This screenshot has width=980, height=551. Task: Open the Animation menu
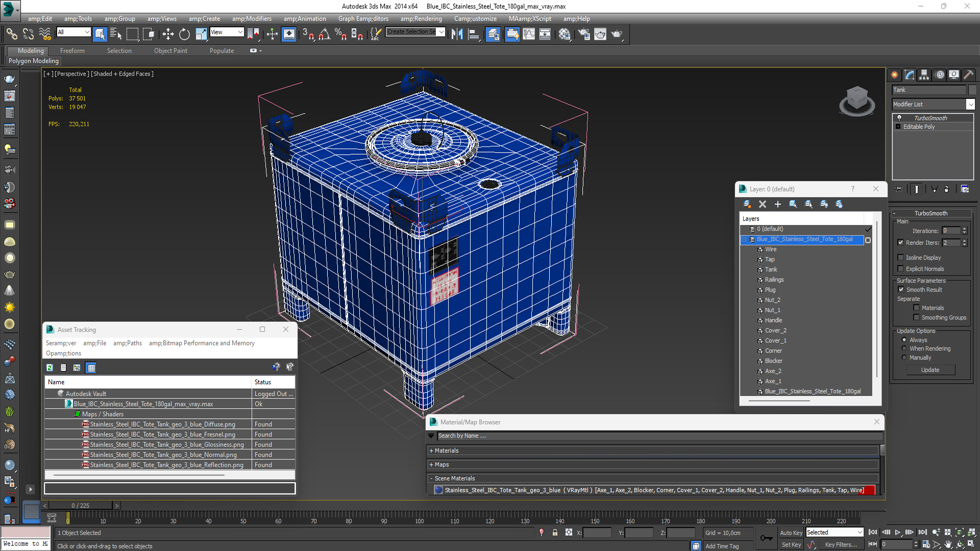click(305, 18)
